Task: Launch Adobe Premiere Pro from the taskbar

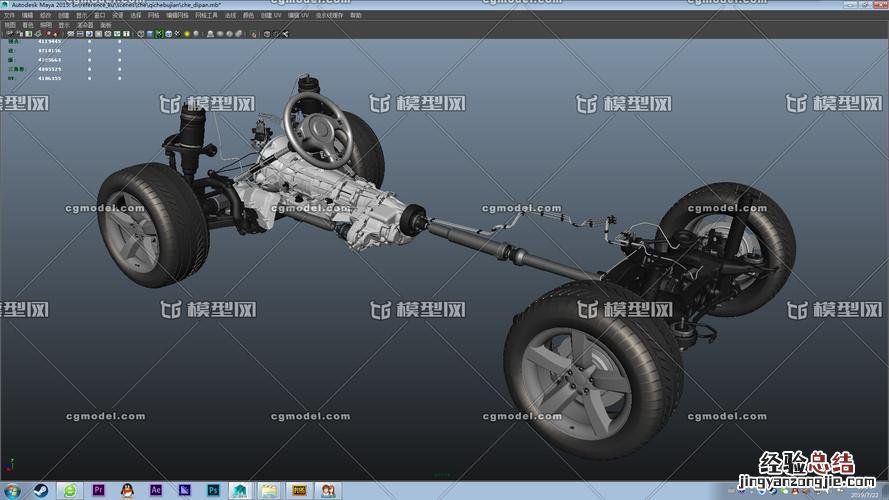Action: [99, 490]
